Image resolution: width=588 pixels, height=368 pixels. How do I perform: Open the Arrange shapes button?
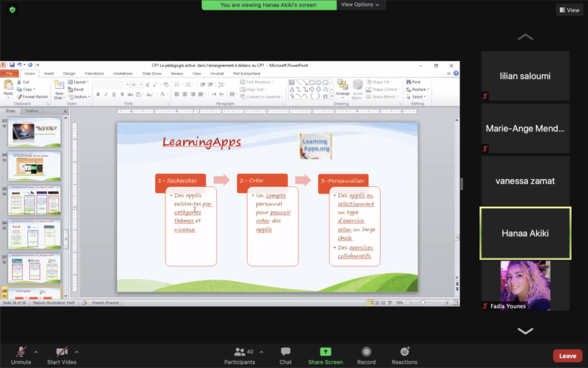(343, 89)
